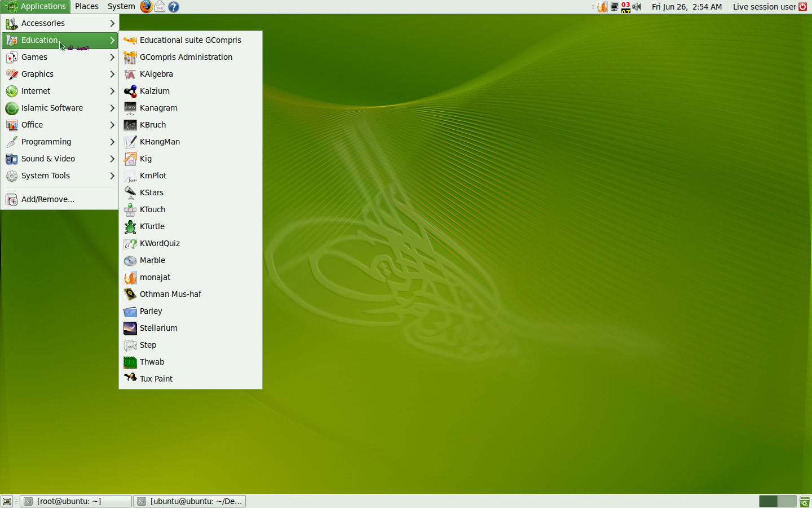Switch to the second workspace
Screen dimensions: 812x508
pos(787,501)
